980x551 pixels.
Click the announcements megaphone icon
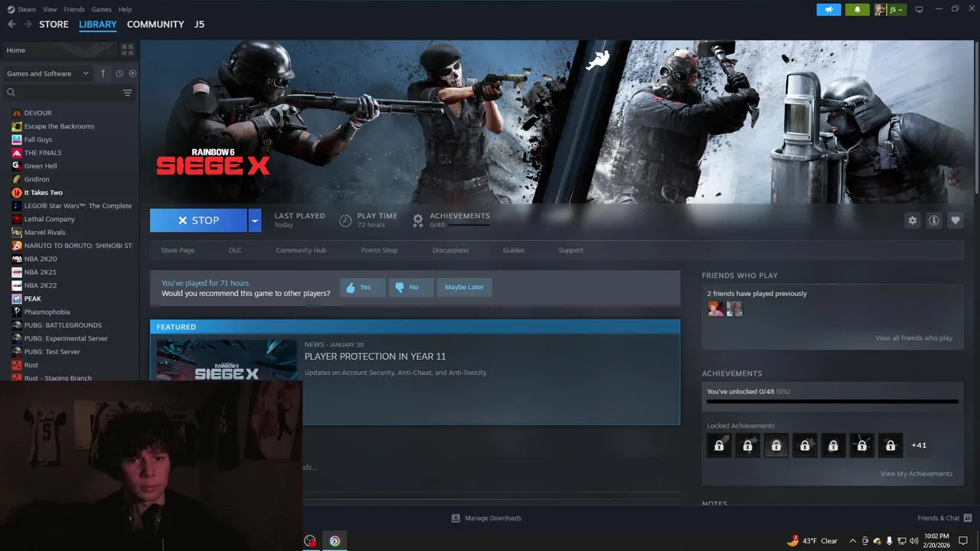(828, 9)
